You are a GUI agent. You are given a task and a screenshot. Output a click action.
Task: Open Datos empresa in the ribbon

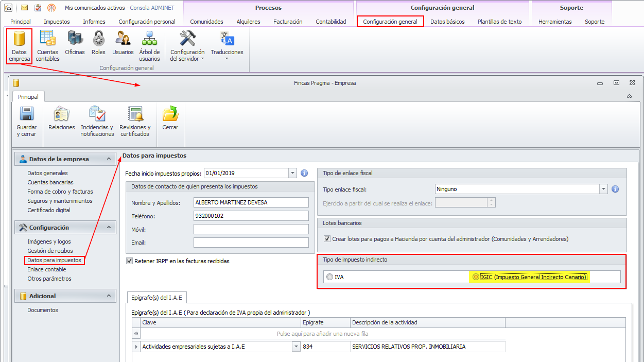tap(20, 46)
